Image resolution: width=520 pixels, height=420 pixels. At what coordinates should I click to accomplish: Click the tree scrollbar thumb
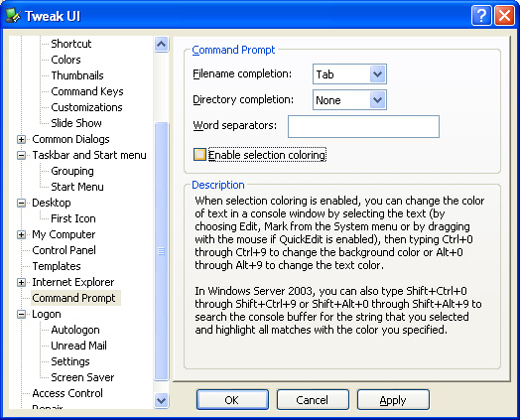(x=161, y=251)
